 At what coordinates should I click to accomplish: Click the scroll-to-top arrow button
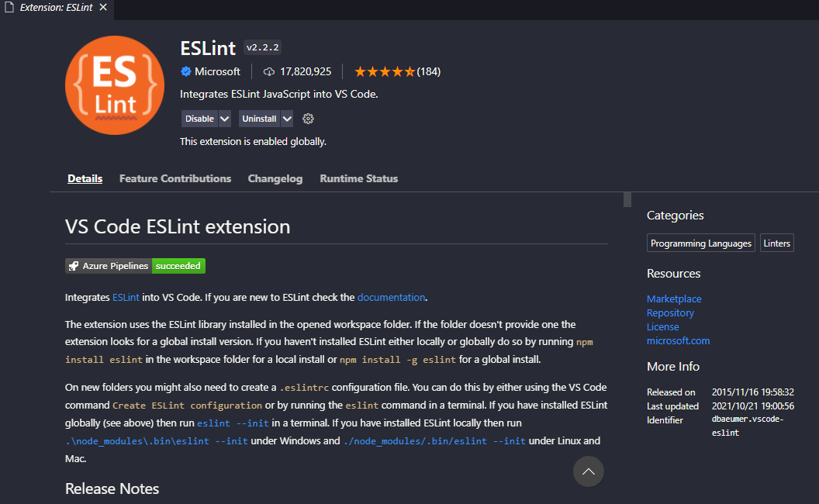point(588,471)
